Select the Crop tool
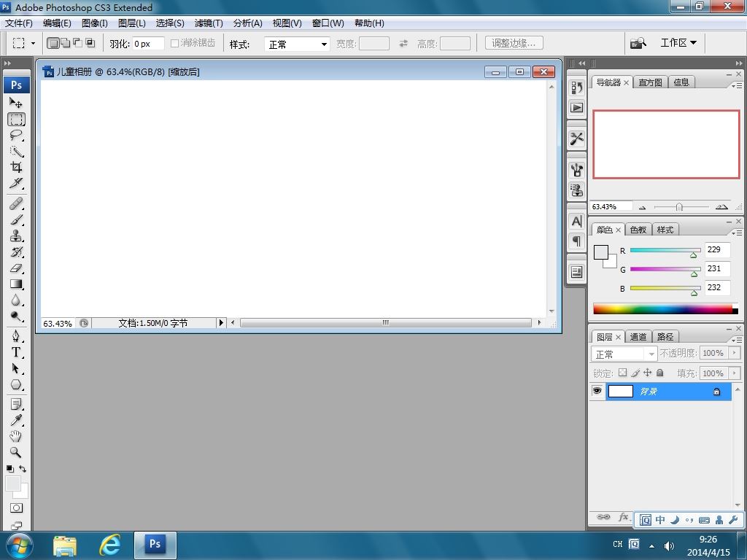747x560 pixels. (x=16, y=167)
